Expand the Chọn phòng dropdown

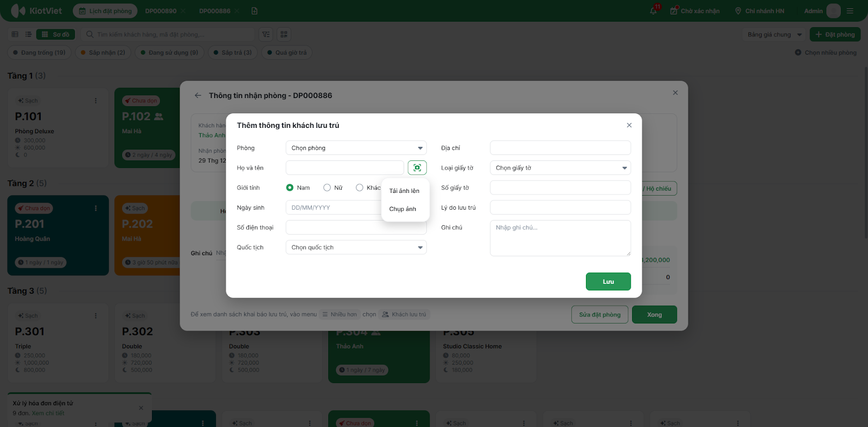pyautogui.click(x=356, y=148)
